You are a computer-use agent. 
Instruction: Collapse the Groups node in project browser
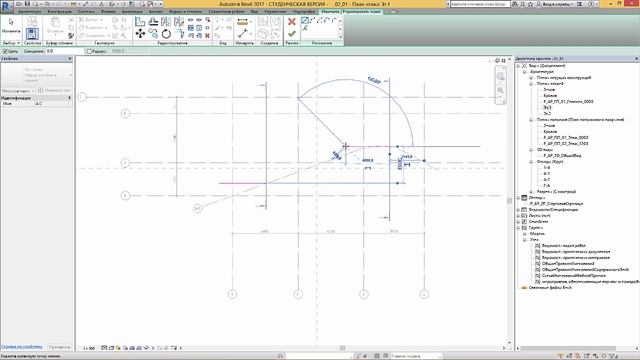click(518, 228)
